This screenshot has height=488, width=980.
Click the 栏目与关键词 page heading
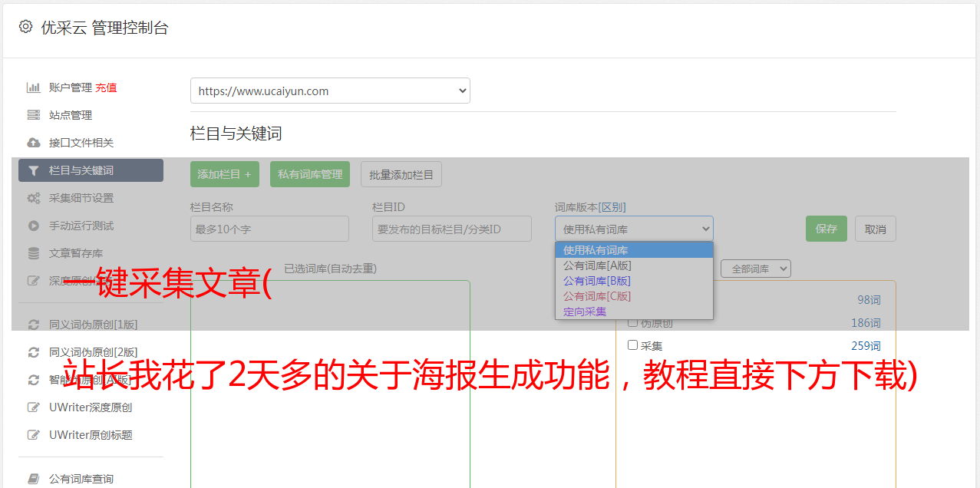pos(236,134)
